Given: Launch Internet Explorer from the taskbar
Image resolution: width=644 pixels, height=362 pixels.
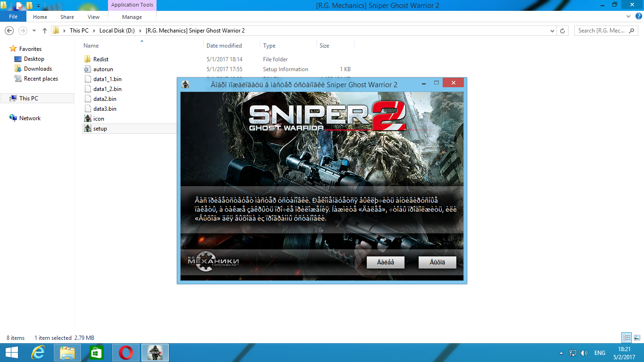Looking at the screenshot, I should pos(38,353).
